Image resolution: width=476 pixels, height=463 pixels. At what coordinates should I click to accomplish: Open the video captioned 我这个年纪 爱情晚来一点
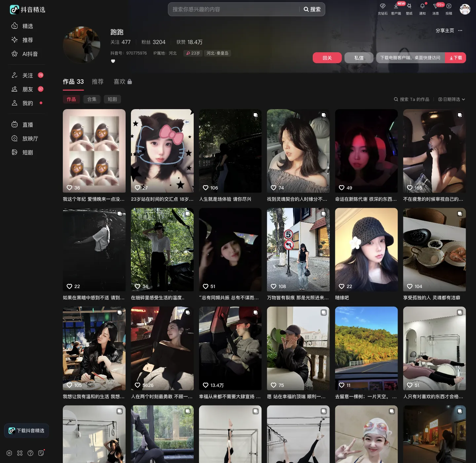click(94, 151)
